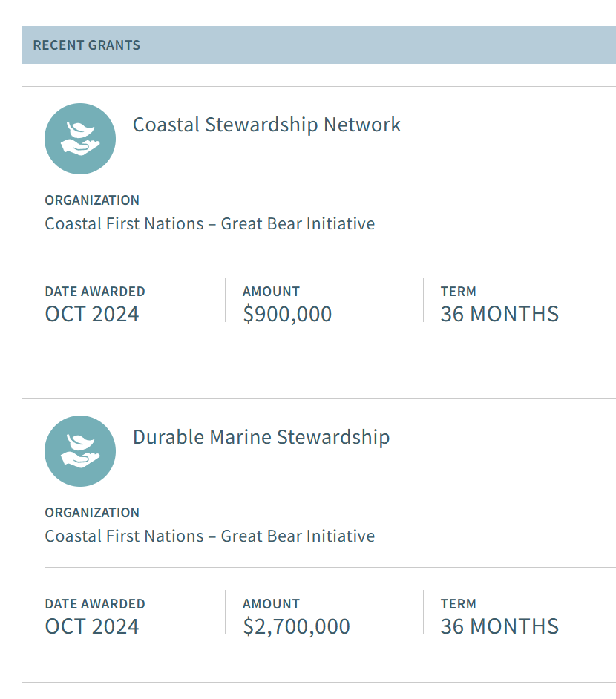Click the Recent Grants section header
The height and width of the screenshot is (699, 616).
(x=87, y=45)
